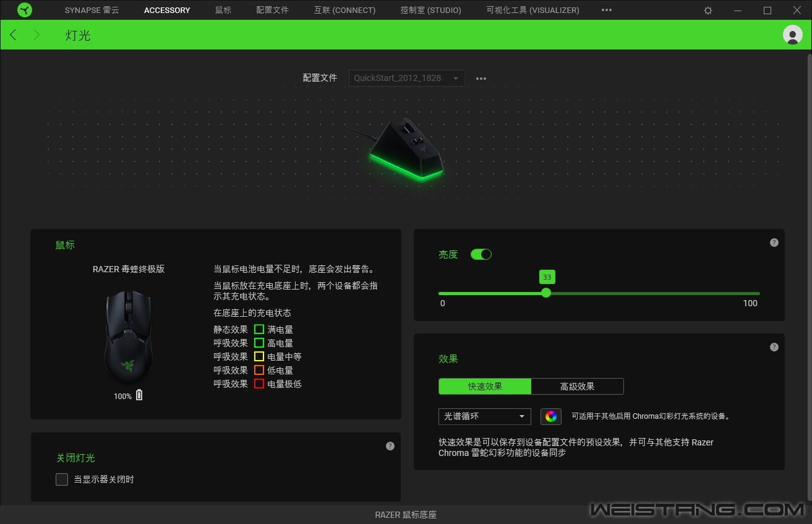812x524 pixels.
Task: Open the user account avatar
Action: (x=792, y=35)
